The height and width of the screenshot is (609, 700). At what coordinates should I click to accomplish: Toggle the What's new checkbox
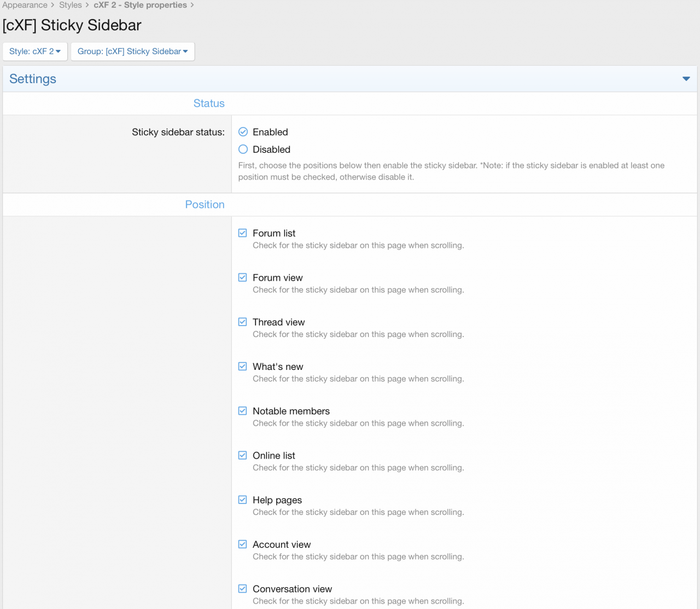243,367
